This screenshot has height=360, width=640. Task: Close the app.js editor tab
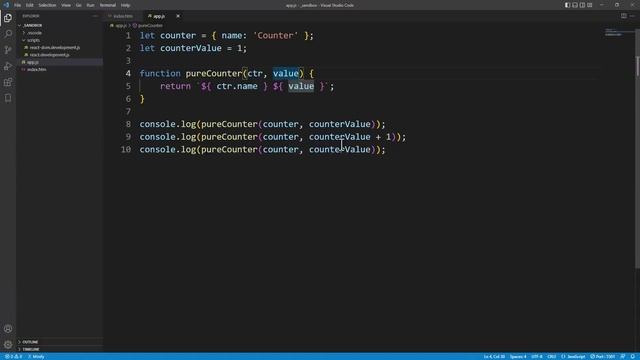pos(178,16)
